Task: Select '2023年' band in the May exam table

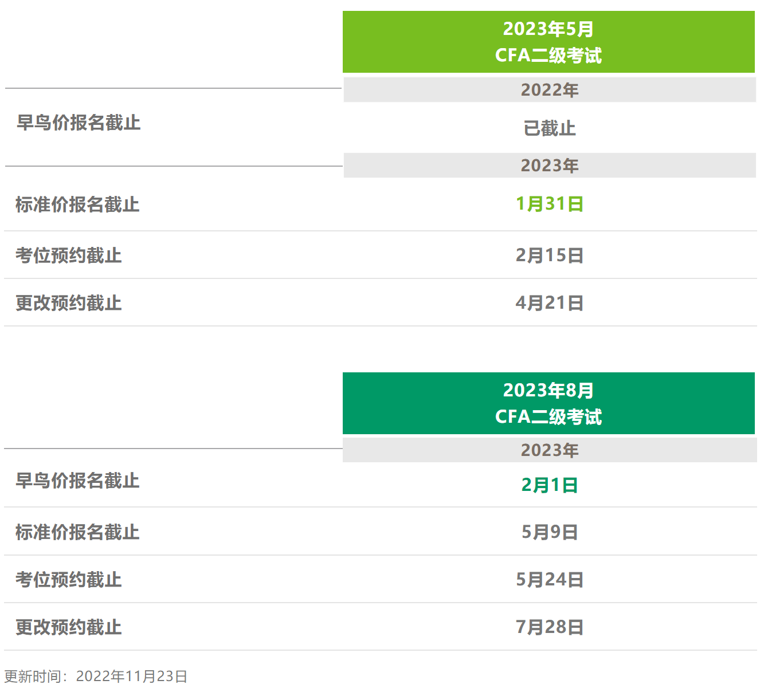Action: click(550, 166)
